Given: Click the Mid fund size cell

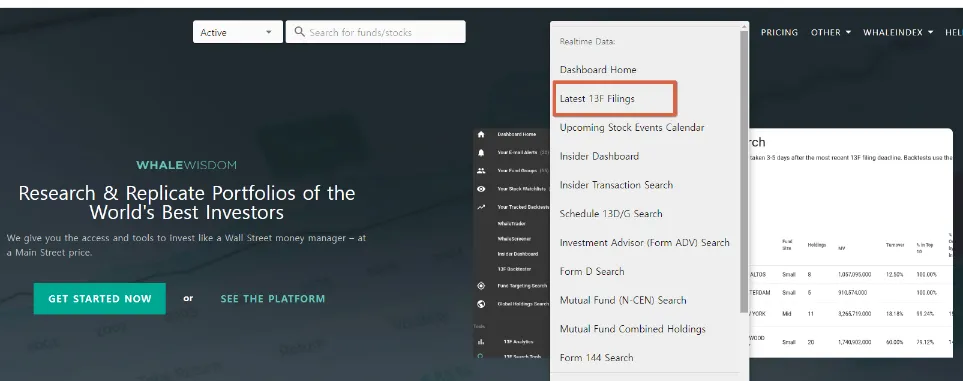Looking at the screenshot, I should click(x=786, y=314).
